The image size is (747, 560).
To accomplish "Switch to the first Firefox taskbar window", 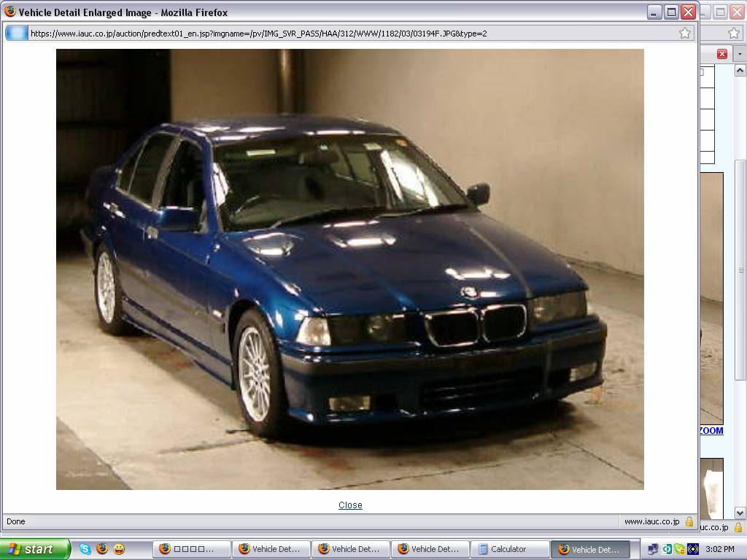I will [191, 549].
